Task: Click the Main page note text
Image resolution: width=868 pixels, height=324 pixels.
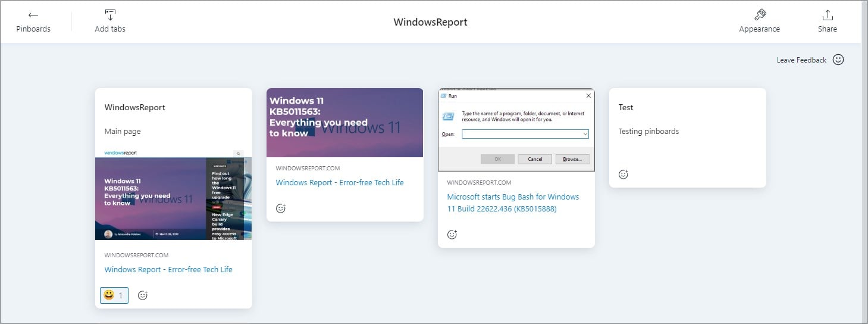Action: tap(123, 132)
